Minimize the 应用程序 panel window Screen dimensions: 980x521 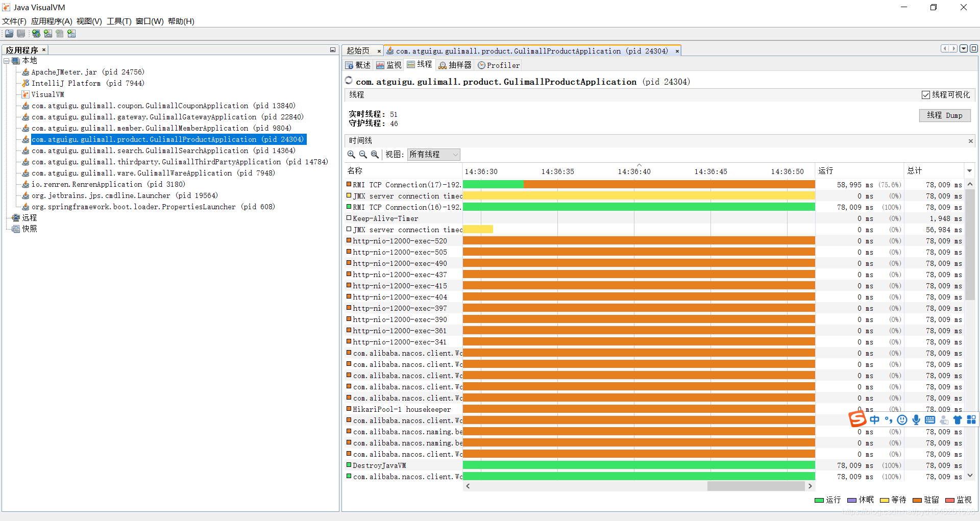(x=333, y=50)
